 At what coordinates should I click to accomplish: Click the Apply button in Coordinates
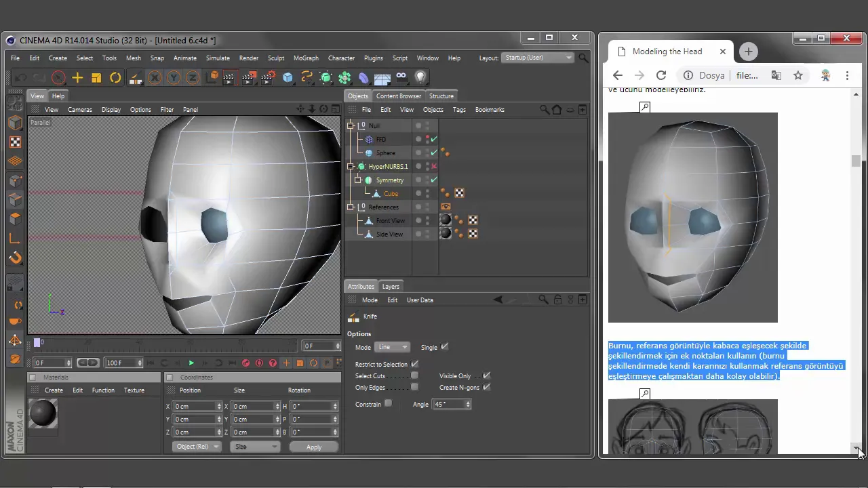pos(314,447)
